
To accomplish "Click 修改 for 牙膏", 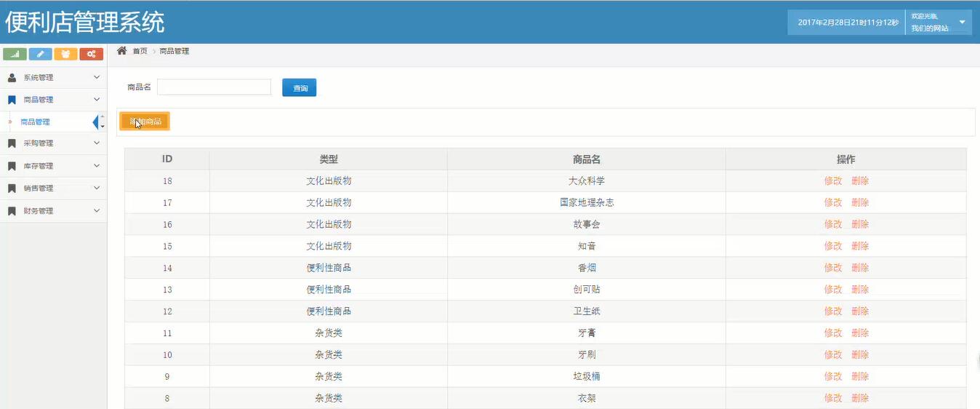I will [x=833, y=333].
